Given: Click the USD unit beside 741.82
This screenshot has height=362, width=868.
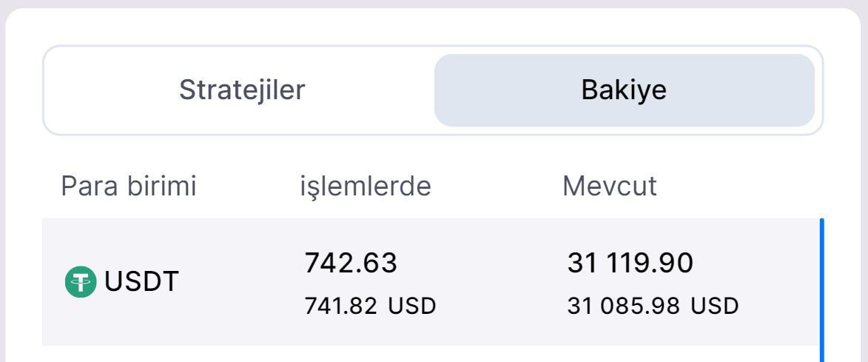Looking at the screenshot, I should click(x=412, y=306).
